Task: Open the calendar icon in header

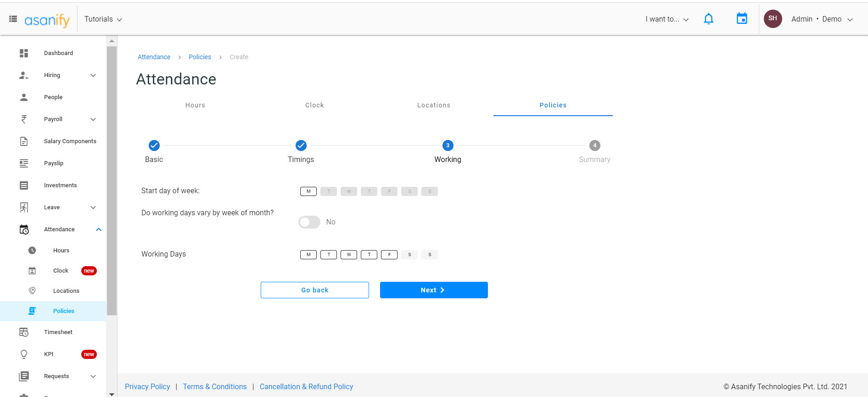Action: click(x=742, y=19)
